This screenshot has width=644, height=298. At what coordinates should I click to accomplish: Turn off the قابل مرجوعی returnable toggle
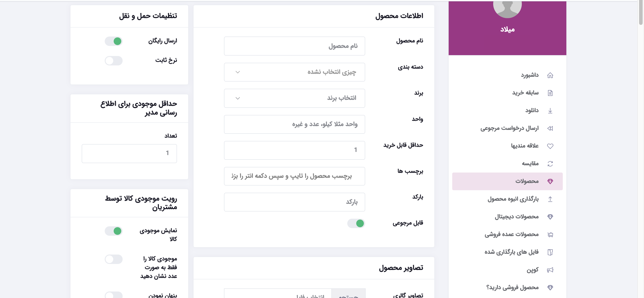[x=356, y=223]
